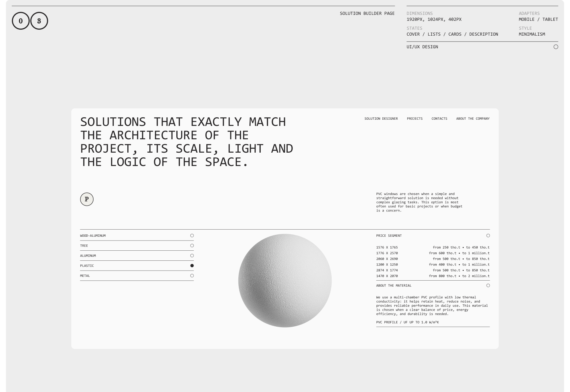
Task: Click the circled 3 number badge
Action: pyautogui.click(x=39, y=21)
